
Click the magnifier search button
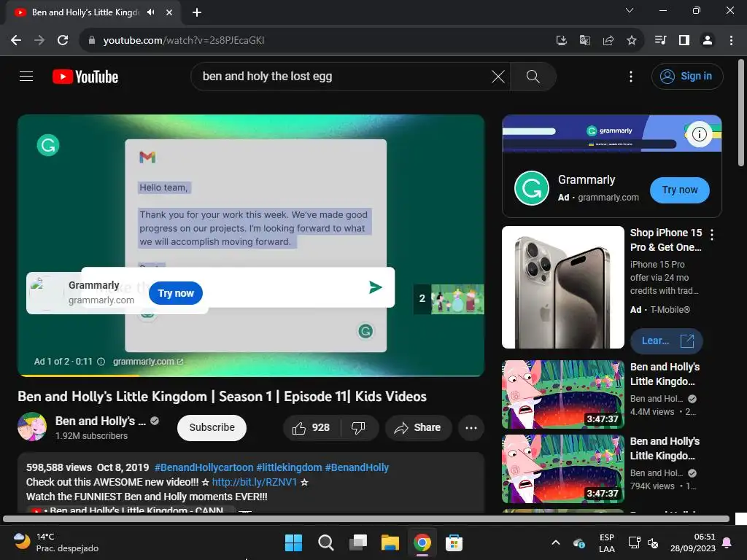tap(533, 76)
